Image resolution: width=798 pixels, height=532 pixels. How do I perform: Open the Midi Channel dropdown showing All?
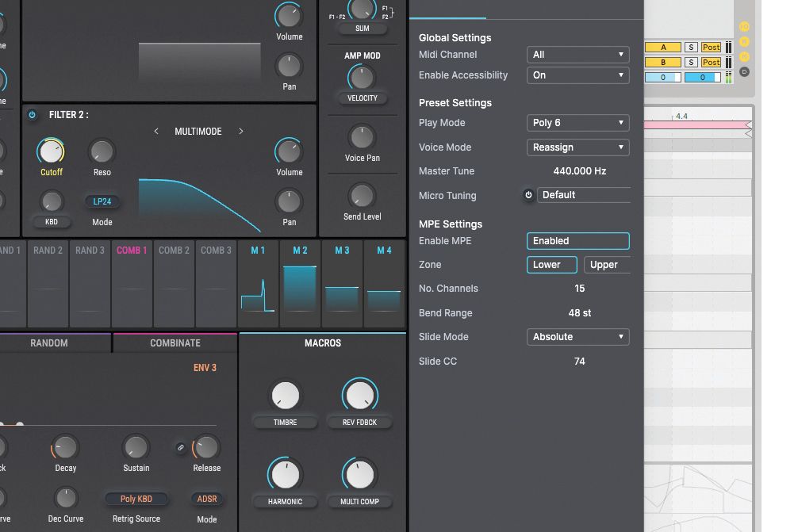click(577, 54)
